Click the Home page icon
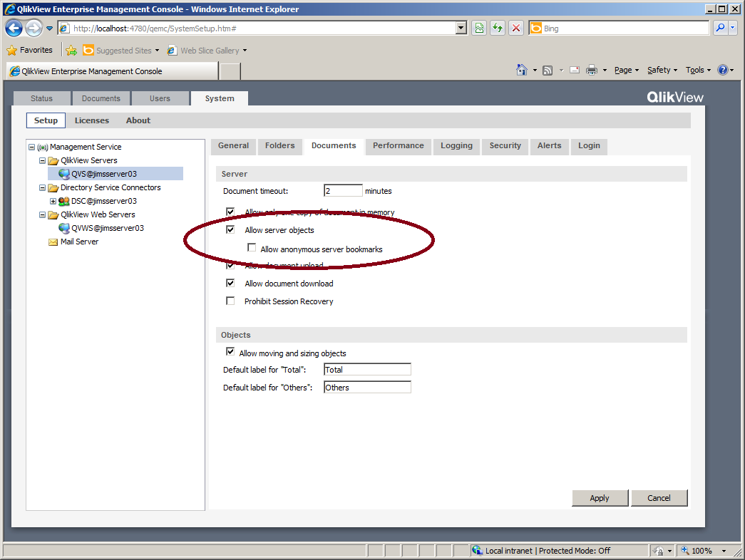 tap(522, 70)
